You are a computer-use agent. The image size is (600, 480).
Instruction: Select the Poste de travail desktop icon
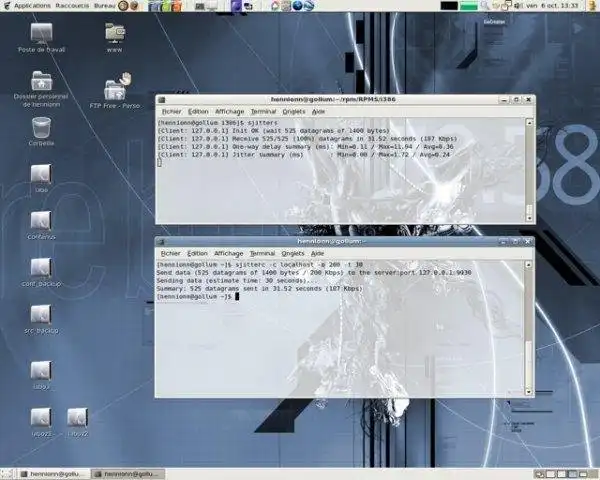(41, 38)
